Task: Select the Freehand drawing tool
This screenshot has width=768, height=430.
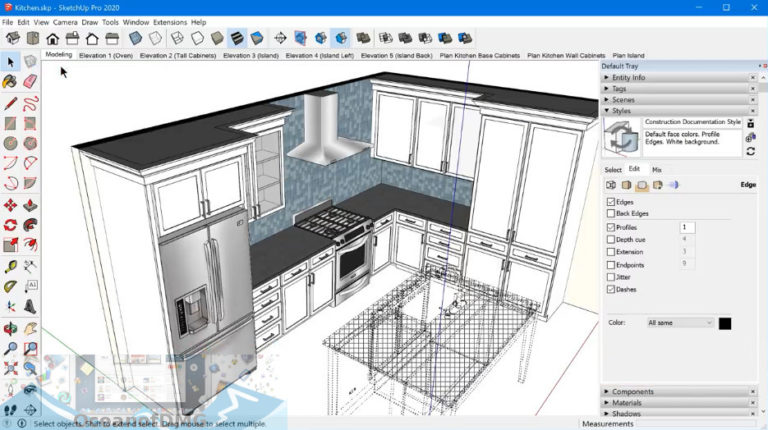Action: coord(30,103)
